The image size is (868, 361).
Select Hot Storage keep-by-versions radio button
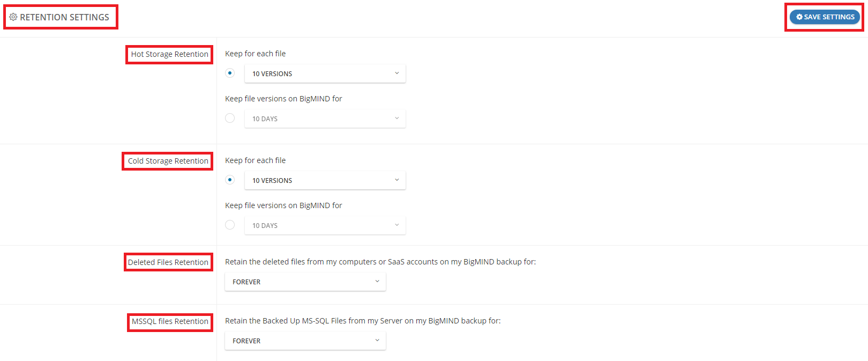coord(230,73)
